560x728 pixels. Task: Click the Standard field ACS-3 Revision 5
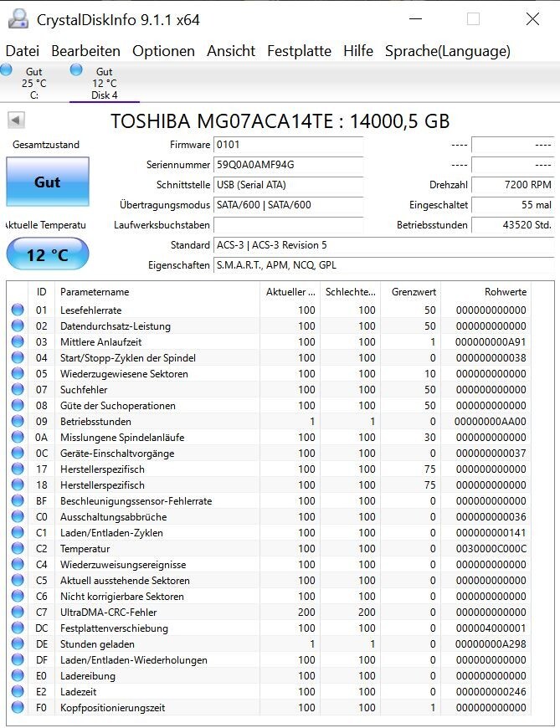pyautogui.click(x=383, y=244)
